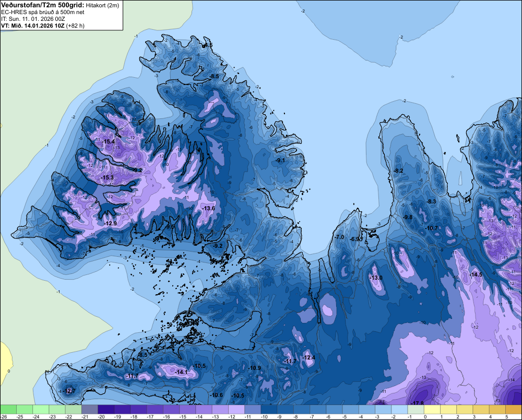Select the -13.0 temperature reading

(x=376, y=278)
